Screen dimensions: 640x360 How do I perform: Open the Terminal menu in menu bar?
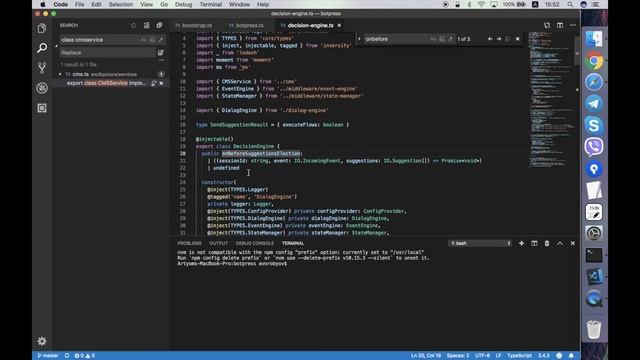click(x=211, y=4)
